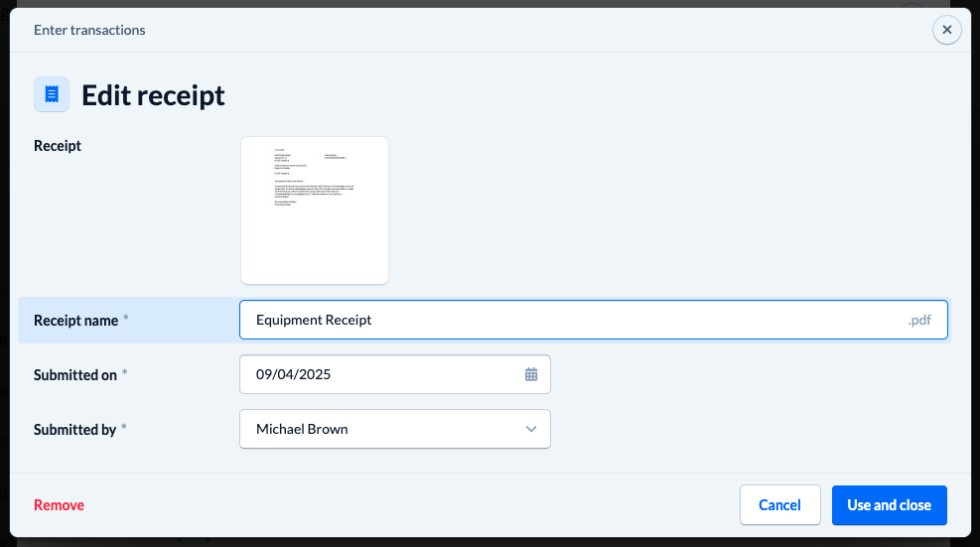Click the Use and close button

889,505
